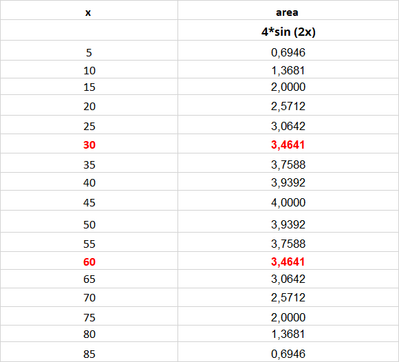The height and width of the screenshot is (362, 399).
Task: Click area value 2,5712 in the x=70 row
Action: pos(288,298)
